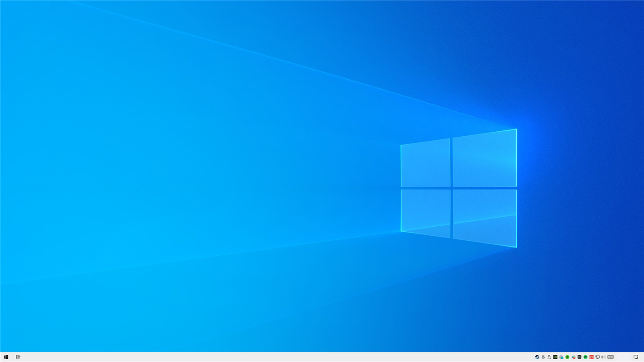Click the colorful round browser tray icon
This screenshot has width=644, height=362.
coord(573,357)
